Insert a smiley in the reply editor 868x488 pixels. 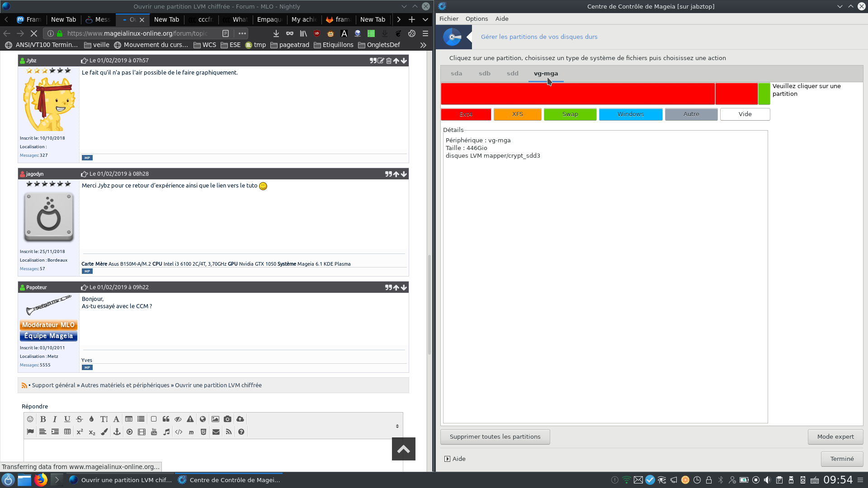(x=30, y=419)
